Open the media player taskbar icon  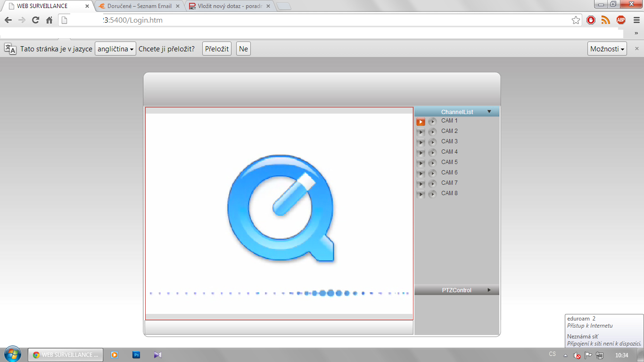coord(115,355)
